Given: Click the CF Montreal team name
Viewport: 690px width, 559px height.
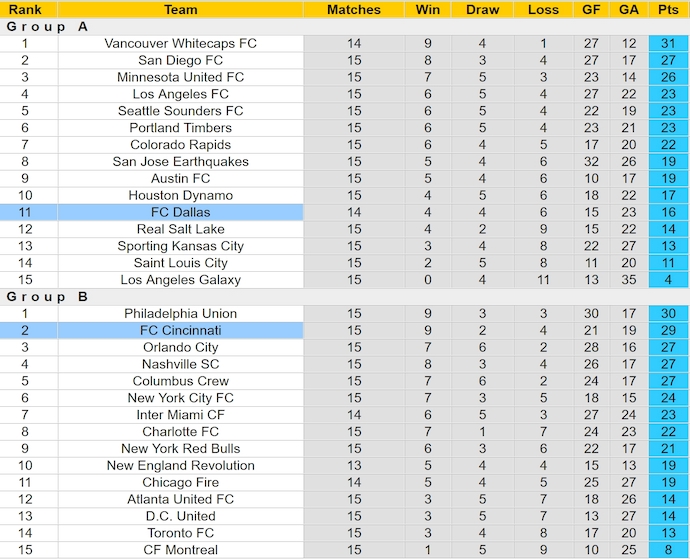Looking at the screenshot, I should [180, 550].
